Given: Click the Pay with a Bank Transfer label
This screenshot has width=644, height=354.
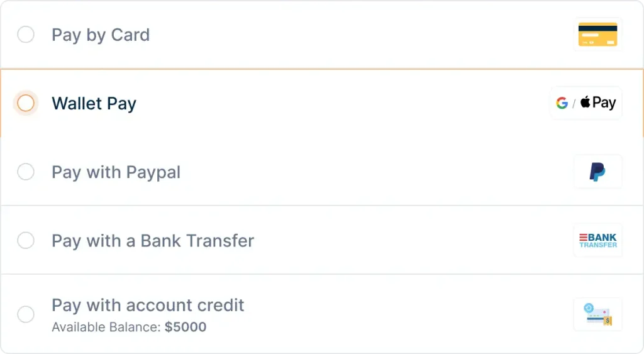Looking at the screenshot, I should coord(153,241).
